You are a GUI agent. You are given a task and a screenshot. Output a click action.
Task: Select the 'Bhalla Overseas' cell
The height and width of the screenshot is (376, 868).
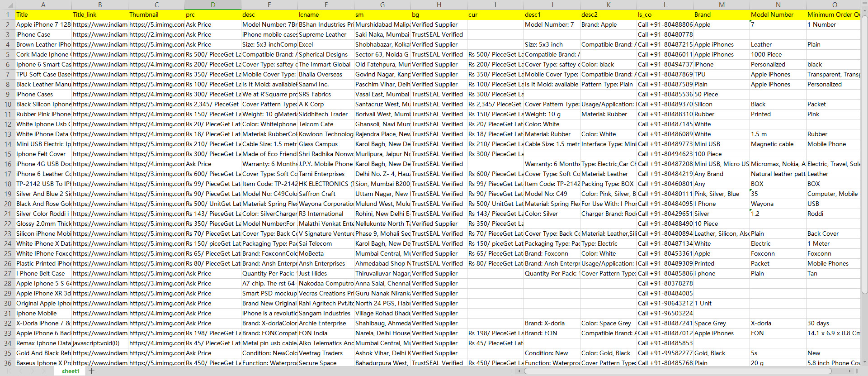point(326,75)
